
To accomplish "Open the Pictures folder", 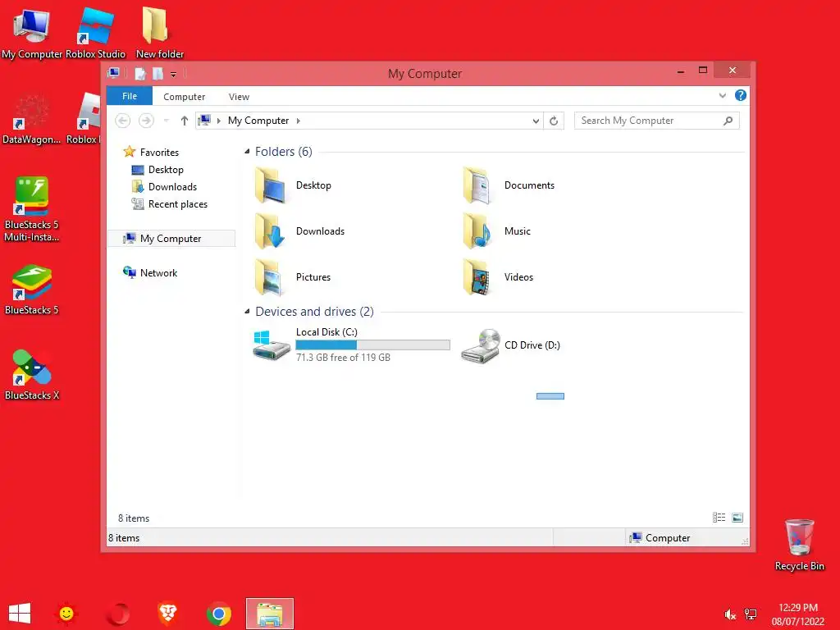I will (x=293, y=277).
